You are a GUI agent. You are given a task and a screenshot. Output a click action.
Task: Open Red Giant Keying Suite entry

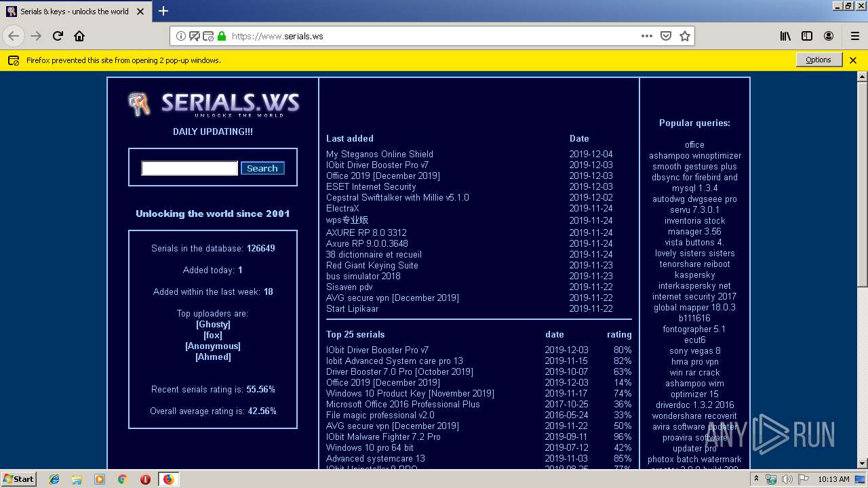[372, 265]
